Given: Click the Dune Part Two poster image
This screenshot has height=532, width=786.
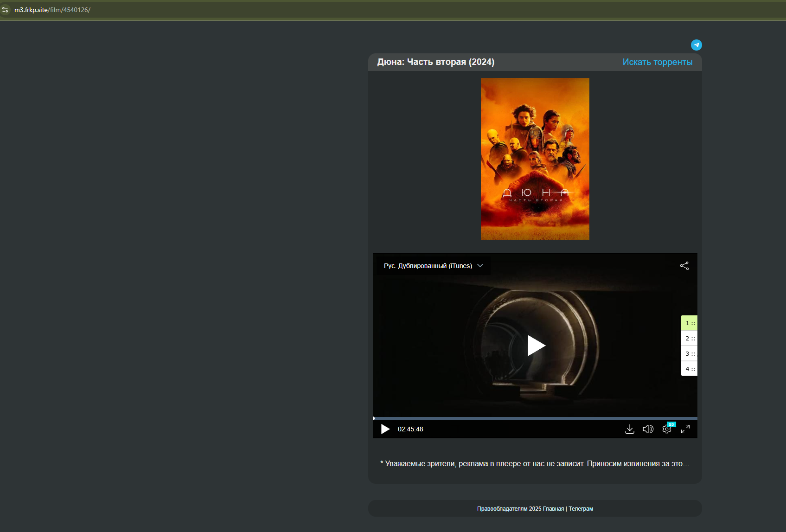Looking at the screenshot, I should point(535,159).
